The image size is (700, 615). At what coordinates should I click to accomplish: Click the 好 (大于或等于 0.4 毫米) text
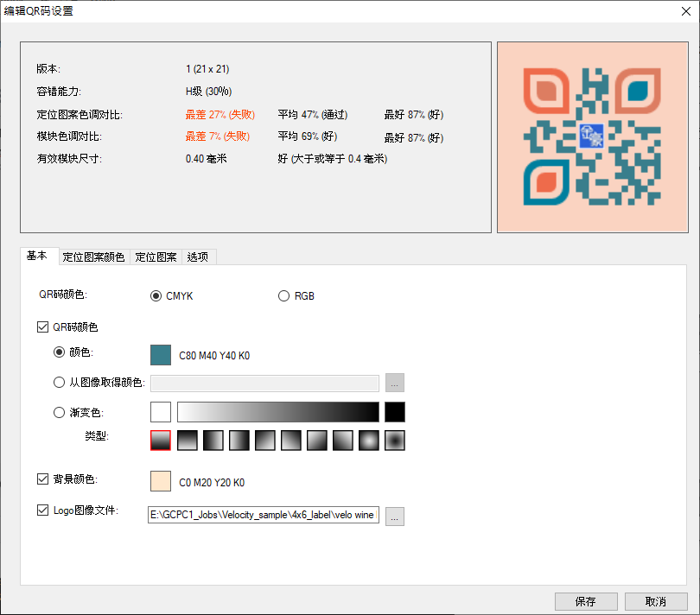click(333, 159)
